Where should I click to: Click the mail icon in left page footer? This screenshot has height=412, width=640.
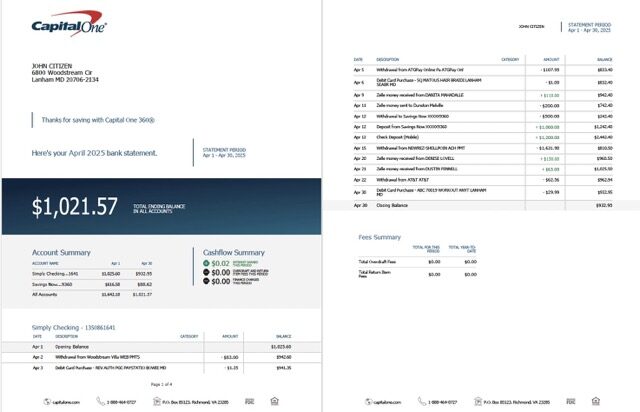[x=158, y=402]
